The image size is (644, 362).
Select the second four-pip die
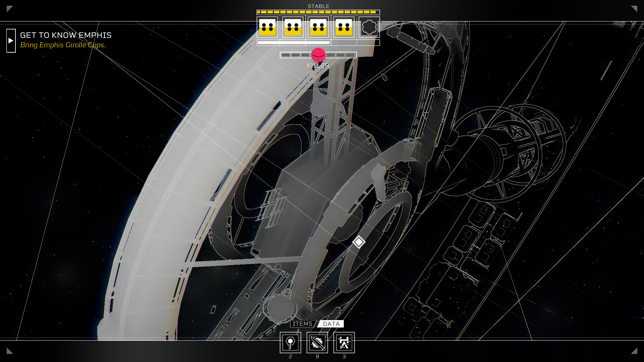pyautogui.click(x=293, y=27)
